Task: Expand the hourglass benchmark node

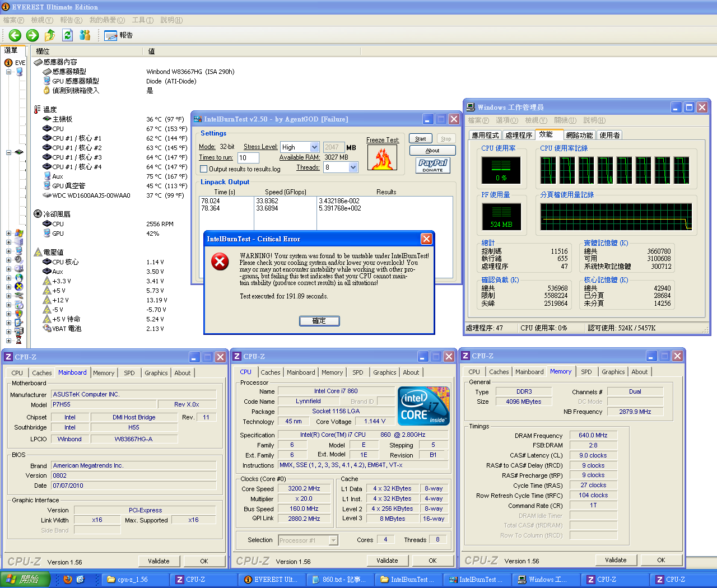Action: tap(8, 340)
